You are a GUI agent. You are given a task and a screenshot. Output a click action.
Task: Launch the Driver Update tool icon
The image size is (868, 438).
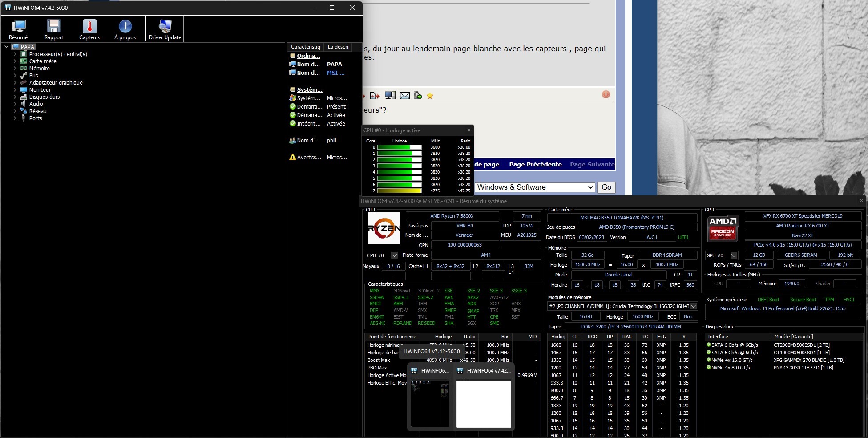pos(165,27)
